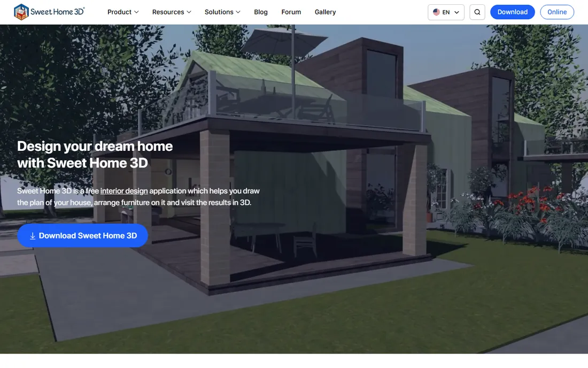Viewport: 588px width, 368px height.
Task: Open the Forum page
Action: [x=291, y=12]
